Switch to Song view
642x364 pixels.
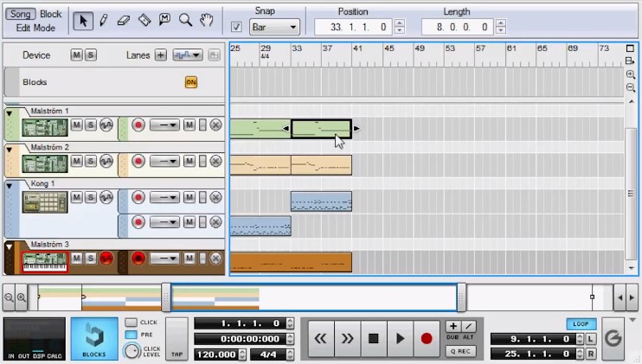coord(21,14)
